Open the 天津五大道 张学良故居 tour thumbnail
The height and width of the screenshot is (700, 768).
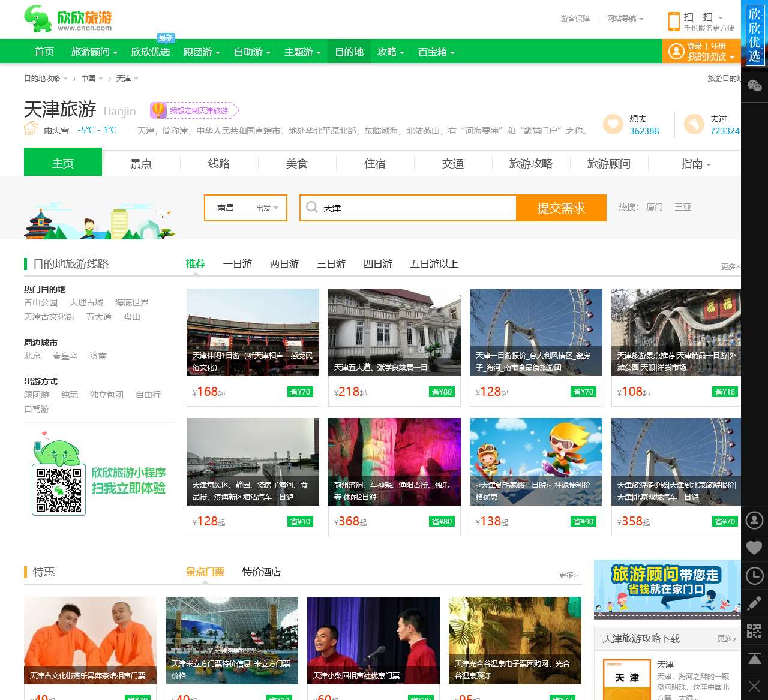(394, 332)
